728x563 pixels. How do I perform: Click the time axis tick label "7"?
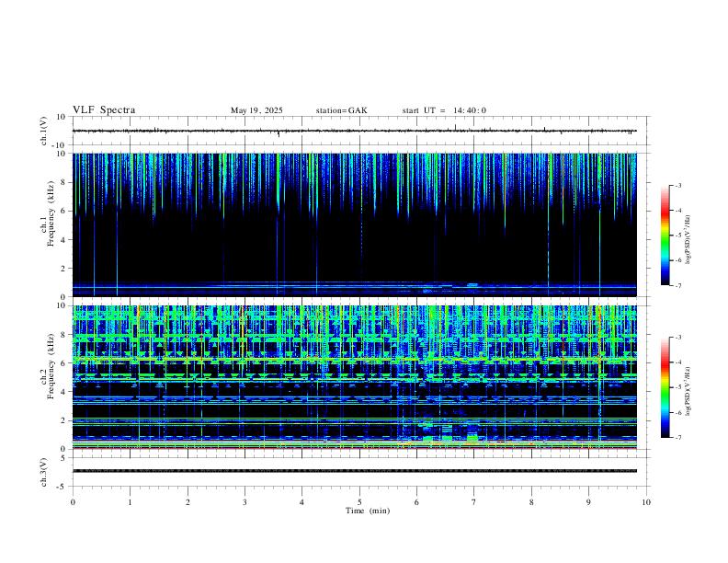coord(474,502)
